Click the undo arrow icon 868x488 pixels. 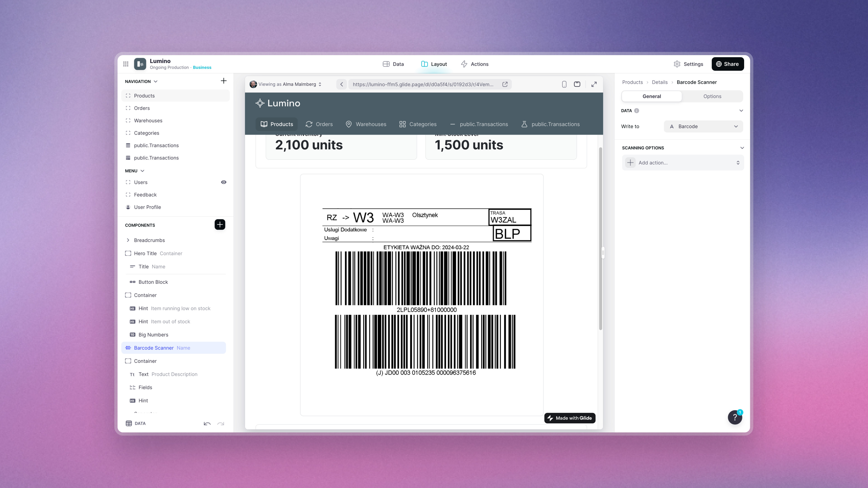[x=207, y=424]
